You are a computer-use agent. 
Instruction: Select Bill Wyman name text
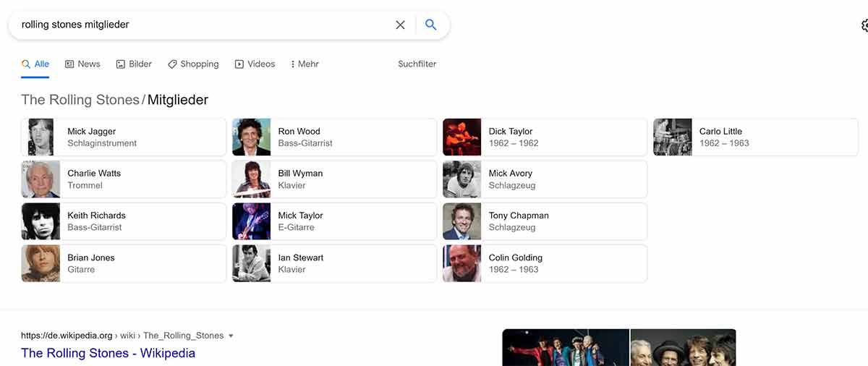point(300,174)
